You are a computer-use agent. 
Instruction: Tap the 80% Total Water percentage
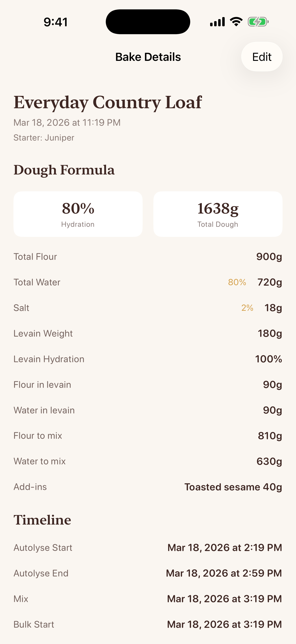(x=237, y=282)
